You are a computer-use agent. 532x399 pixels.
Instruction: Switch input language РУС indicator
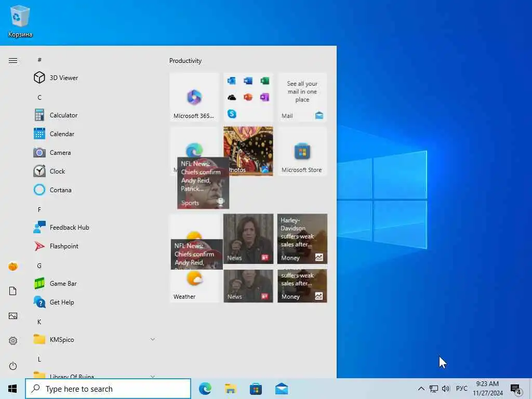461,389
